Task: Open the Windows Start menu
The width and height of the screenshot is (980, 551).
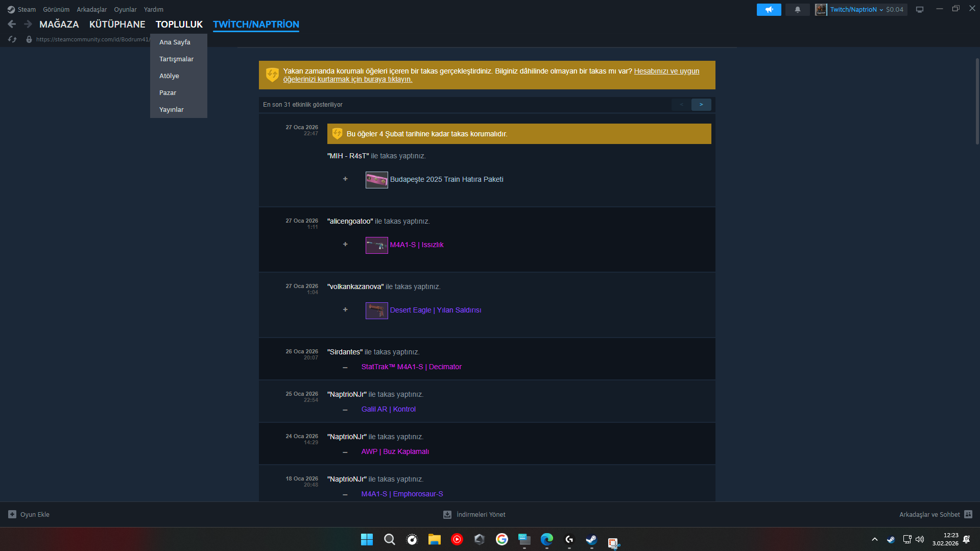Action: [x=367, y=539]
